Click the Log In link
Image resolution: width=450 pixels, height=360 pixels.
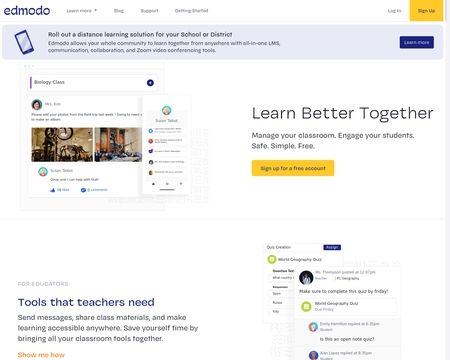(x=394, y=11)
